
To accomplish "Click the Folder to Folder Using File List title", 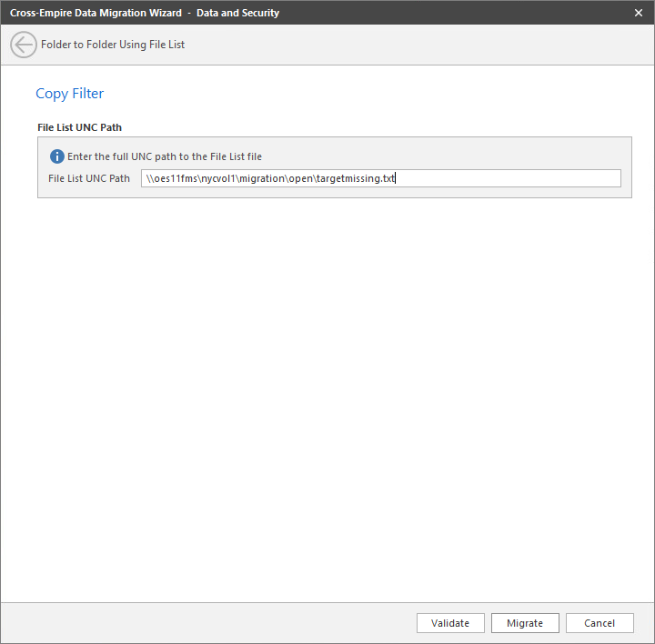I will point(113,45).
